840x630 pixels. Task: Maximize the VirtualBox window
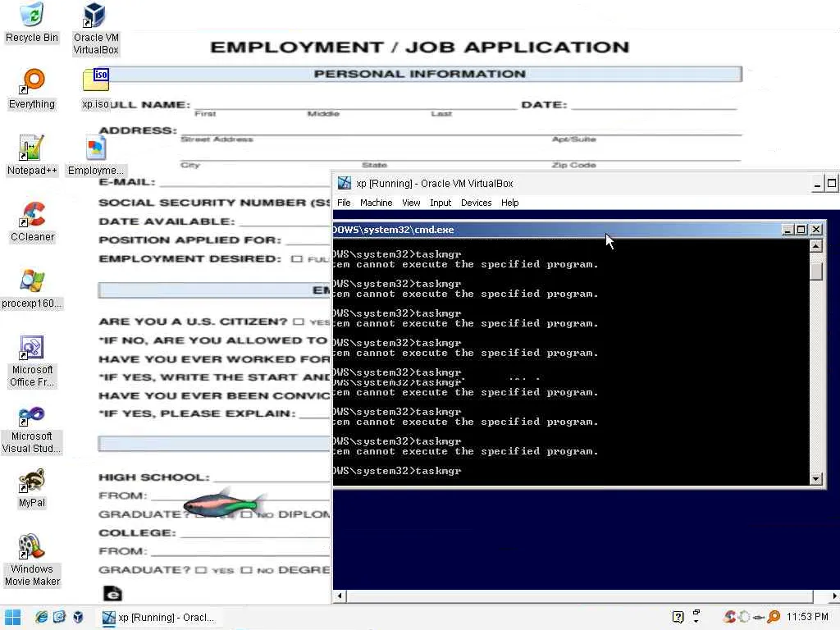click(832, 184)
